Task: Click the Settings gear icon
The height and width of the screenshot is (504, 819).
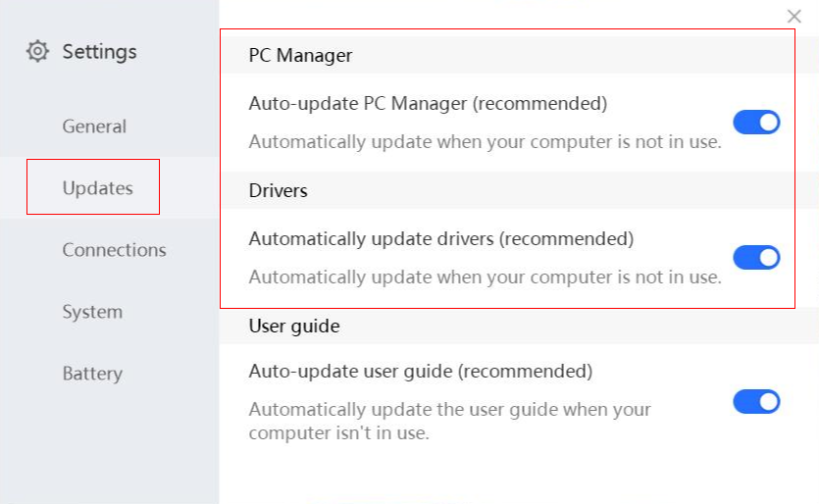Action: click(37, 51)
